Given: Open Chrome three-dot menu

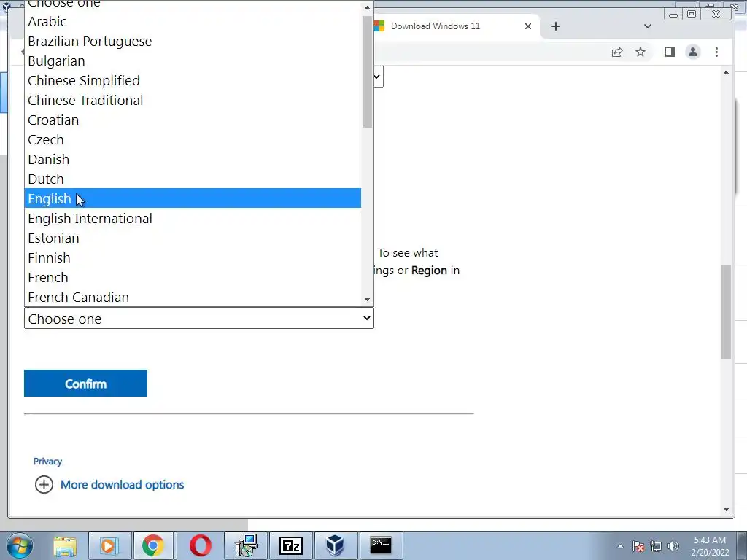Looking at the screenshot, I should click(x=716, y=52).
